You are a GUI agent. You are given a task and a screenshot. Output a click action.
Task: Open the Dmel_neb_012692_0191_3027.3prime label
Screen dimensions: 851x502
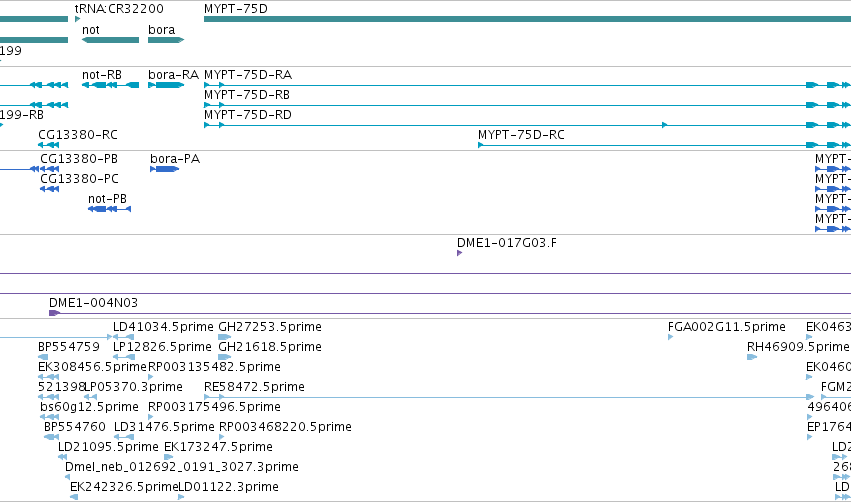(182, 467)
